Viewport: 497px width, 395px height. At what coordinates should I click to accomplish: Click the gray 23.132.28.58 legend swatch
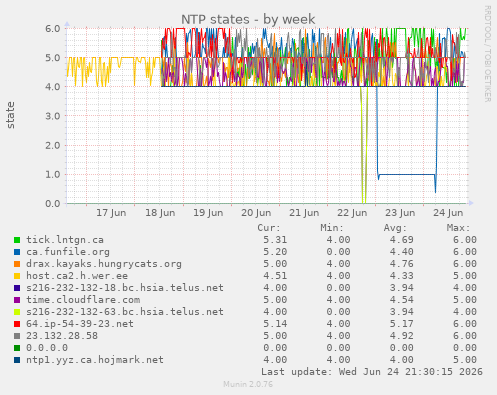click(17, 336)
